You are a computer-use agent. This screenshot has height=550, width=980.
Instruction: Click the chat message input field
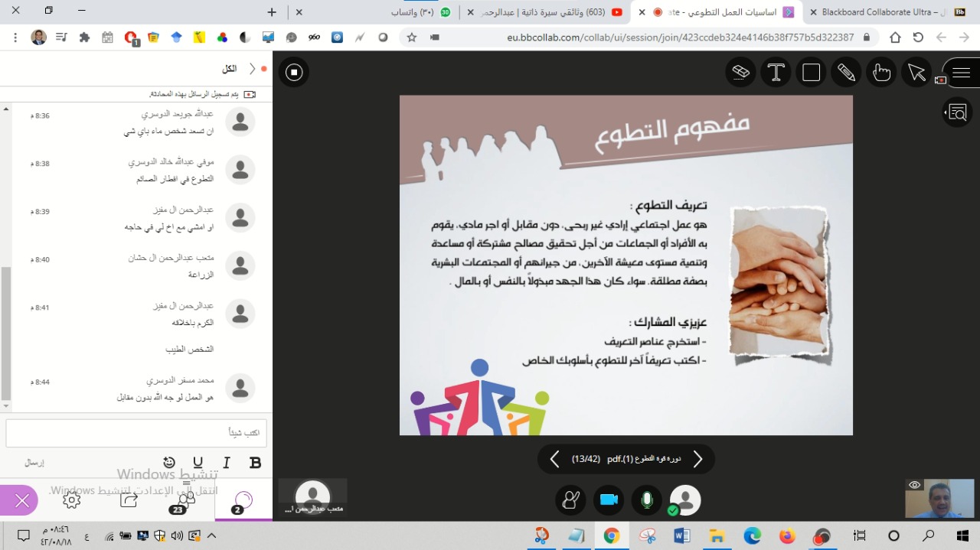pos(136,433)
